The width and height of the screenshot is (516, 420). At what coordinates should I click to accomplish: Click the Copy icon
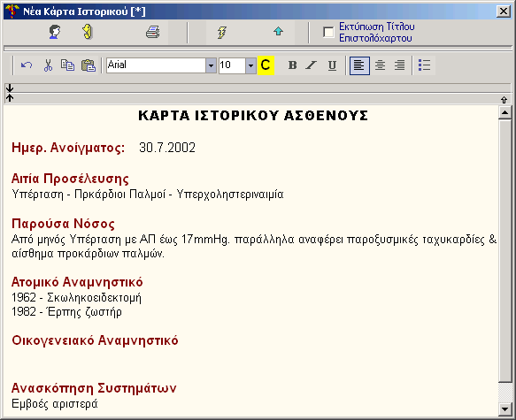pos(67,65)
